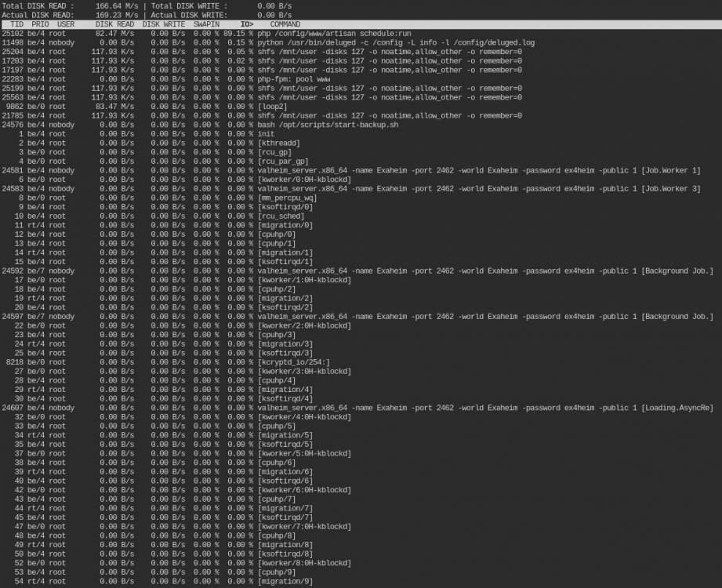The height and width of the screenshot is (588, 722).
Task: Select the Actual DISK READ value 169.23 M/s
Action: tap(117, 15)
